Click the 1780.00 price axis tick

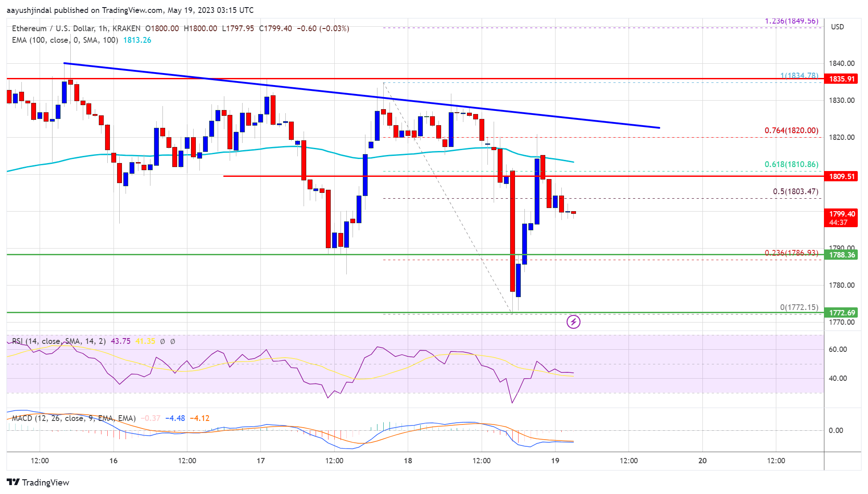click(x=841, y=285)
